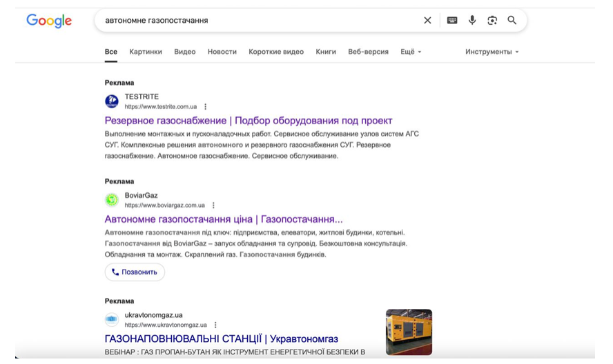Open the Веб-версия tab
This screenshot has width=613, height=364.
point(368,52)
